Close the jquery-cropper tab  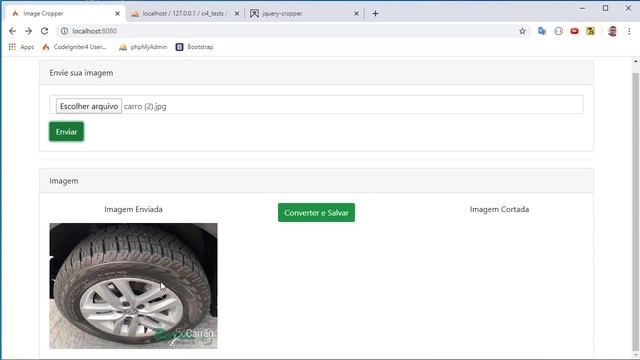[356, 13]
